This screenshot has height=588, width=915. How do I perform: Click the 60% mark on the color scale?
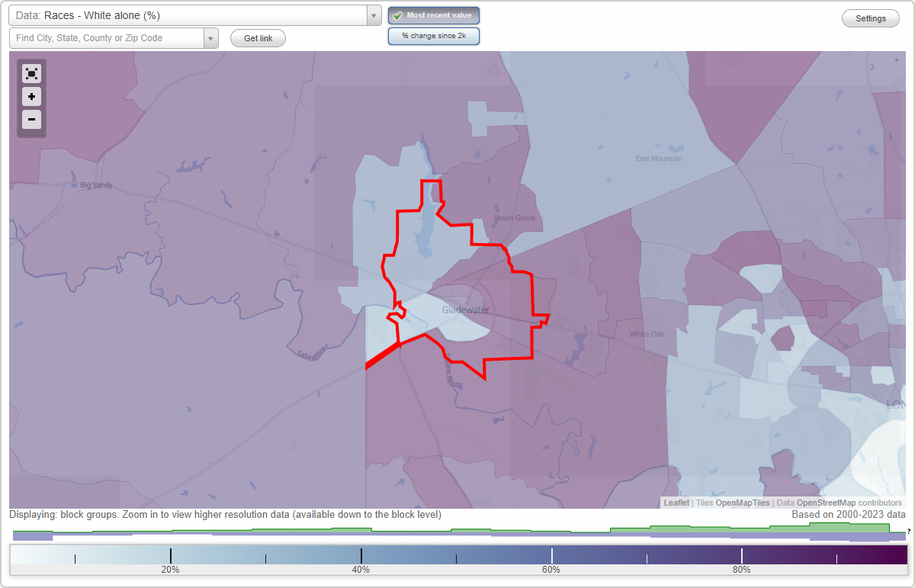click(551, 556)
